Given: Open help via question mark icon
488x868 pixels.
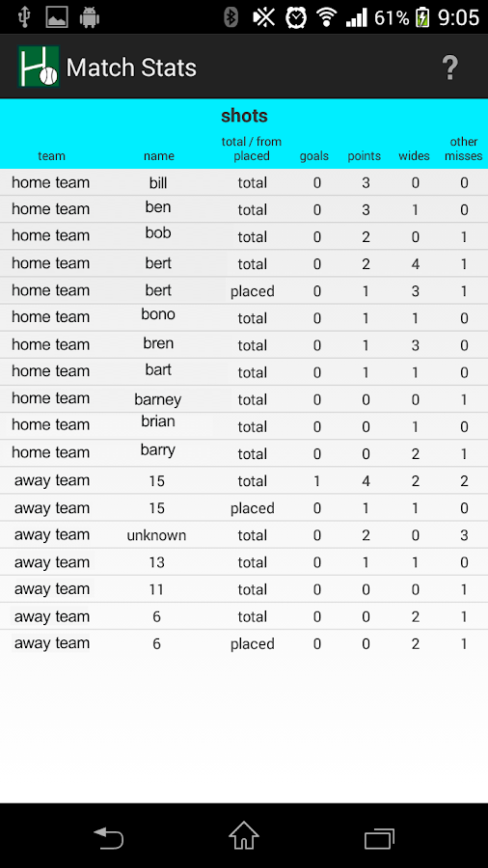Looking at the screenshot, I should click(450, 68).
